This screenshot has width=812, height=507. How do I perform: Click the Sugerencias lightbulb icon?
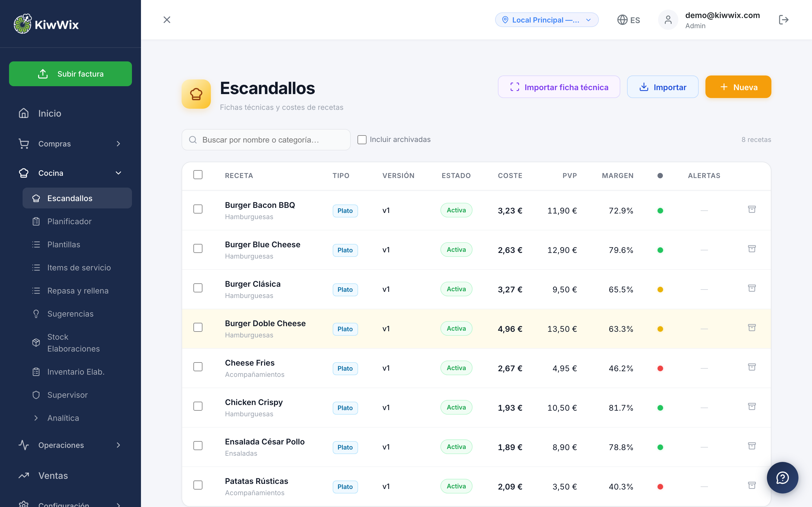pyautogui.click(x=36, y=313)
